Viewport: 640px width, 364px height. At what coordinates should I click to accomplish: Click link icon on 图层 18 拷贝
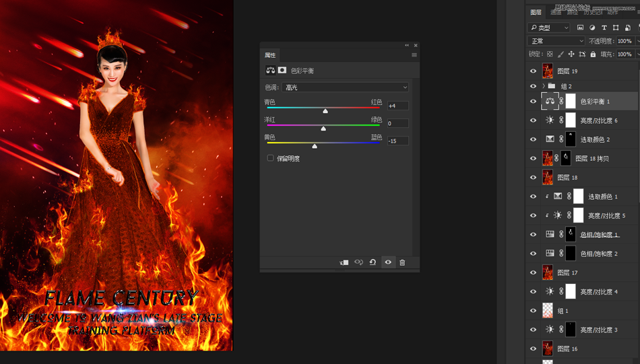(x=556, y=158)
